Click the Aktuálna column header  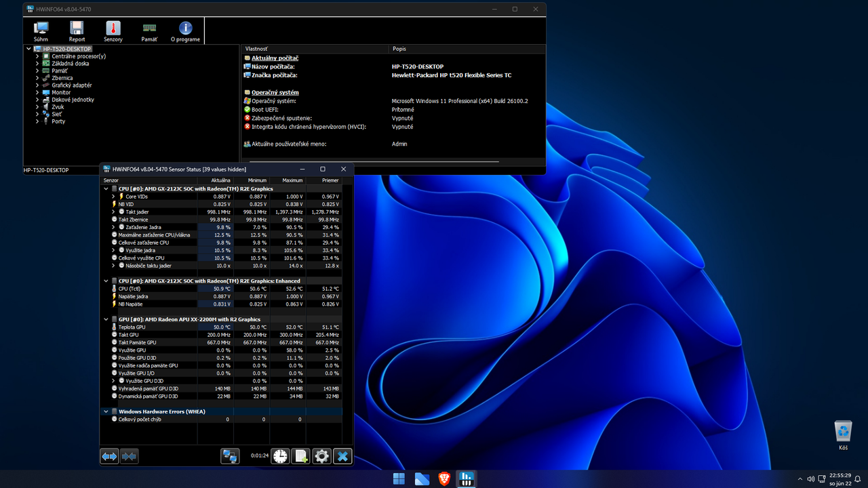point(214,180)
